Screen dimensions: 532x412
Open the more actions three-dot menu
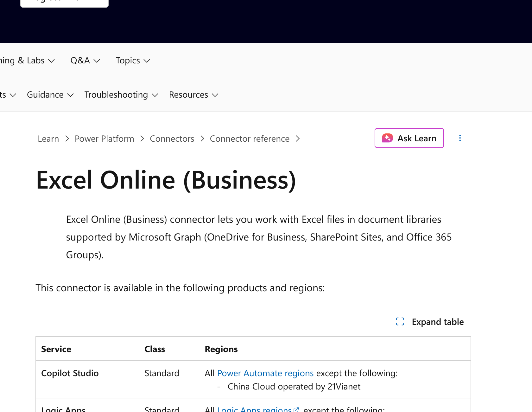tap(460, 138)
